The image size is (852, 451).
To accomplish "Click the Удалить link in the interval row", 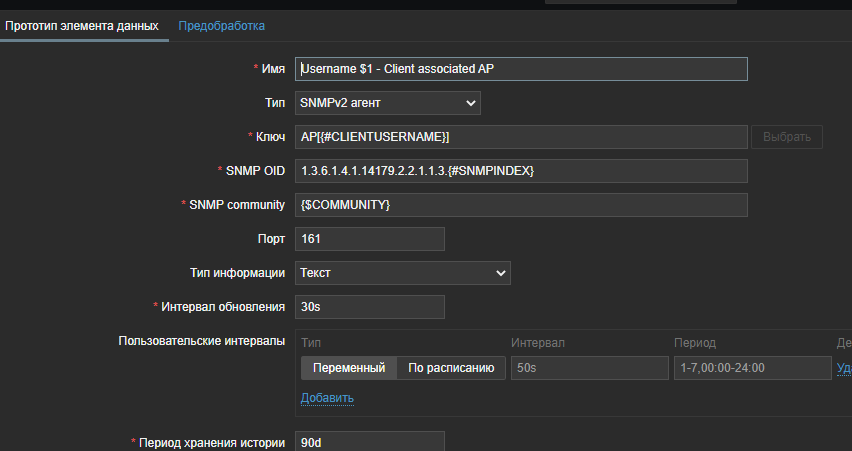I will pos(844,368).
